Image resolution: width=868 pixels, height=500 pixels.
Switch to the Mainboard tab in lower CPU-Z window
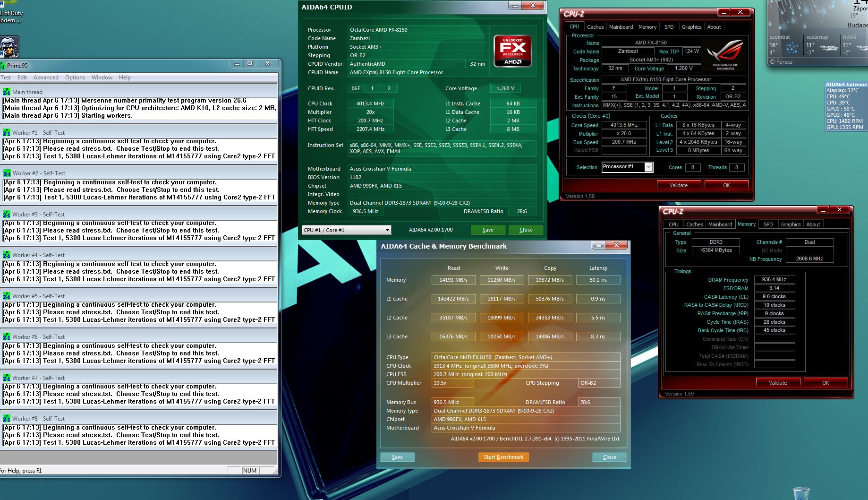[720, 224]
